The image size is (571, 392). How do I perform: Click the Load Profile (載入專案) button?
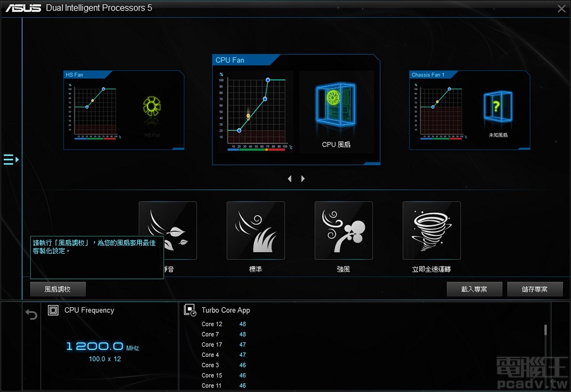coord(474,289)
